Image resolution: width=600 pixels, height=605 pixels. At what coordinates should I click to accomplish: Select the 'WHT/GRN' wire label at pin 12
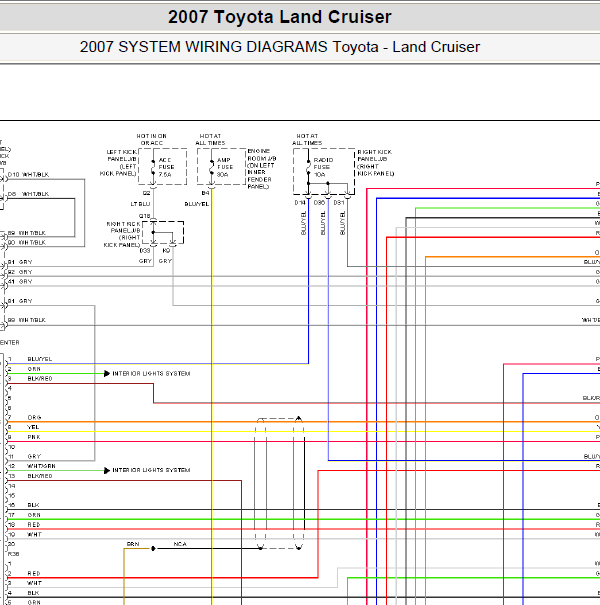[41, 466]
